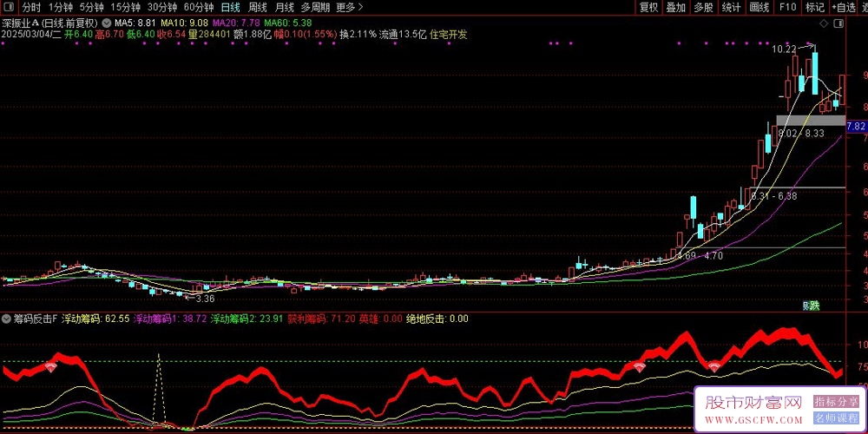The height and width of the screenshot is (434, 868).
Task: Click the 7.82 price tag on axis
Action: coord(856,126)
